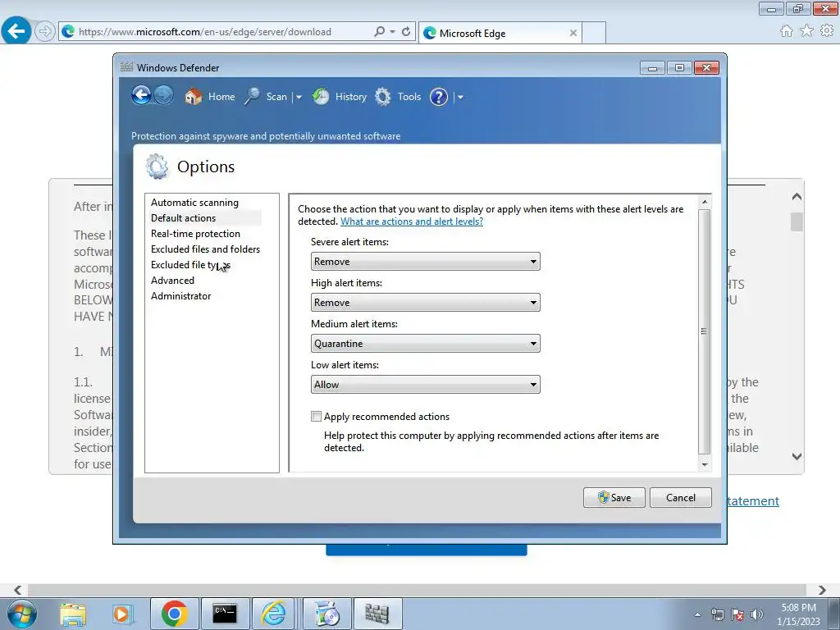Close the Microsoft Edge browser tab
Image resolution: width=840 pixels, height=630 pixels.
(x=573, y=33)
